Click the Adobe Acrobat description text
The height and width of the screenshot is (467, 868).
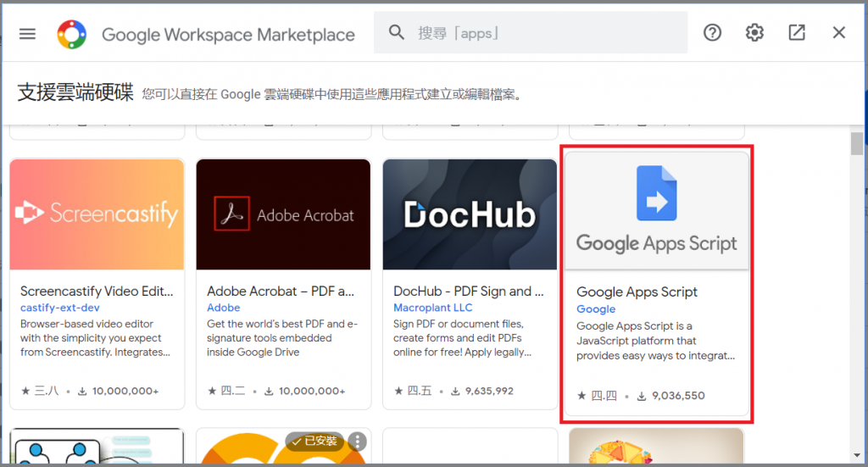[x=282, y=338]
